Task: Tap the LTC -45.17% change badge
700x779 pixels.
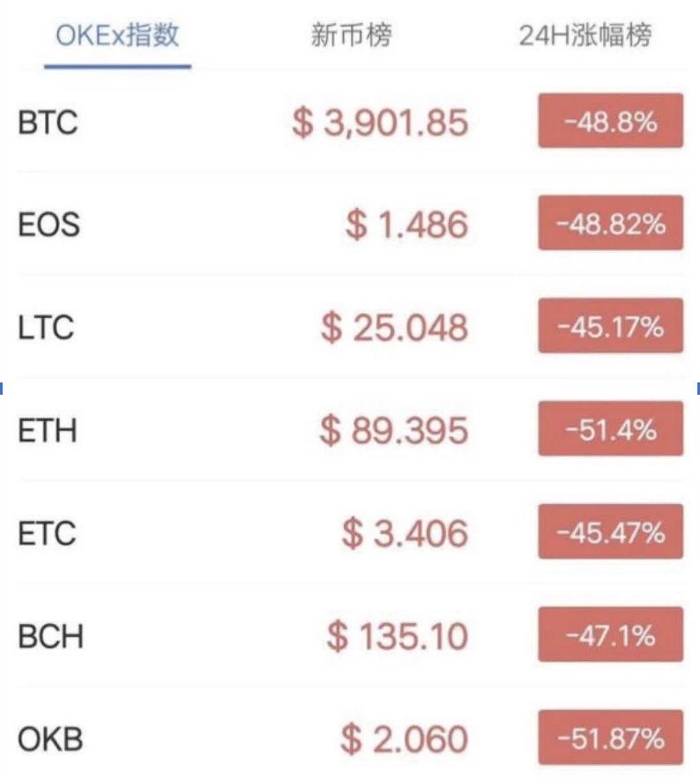Action: click(610, 327)
